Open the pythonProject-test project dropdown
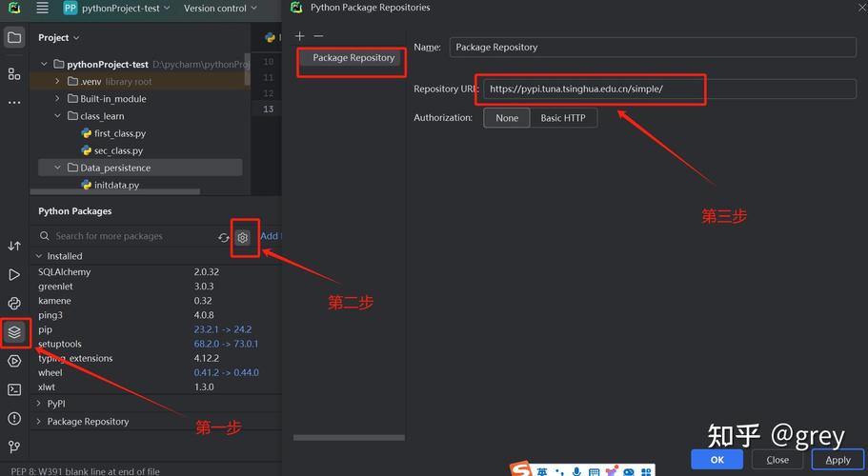Viewport: 868px width, 476px height. point(117,9)
